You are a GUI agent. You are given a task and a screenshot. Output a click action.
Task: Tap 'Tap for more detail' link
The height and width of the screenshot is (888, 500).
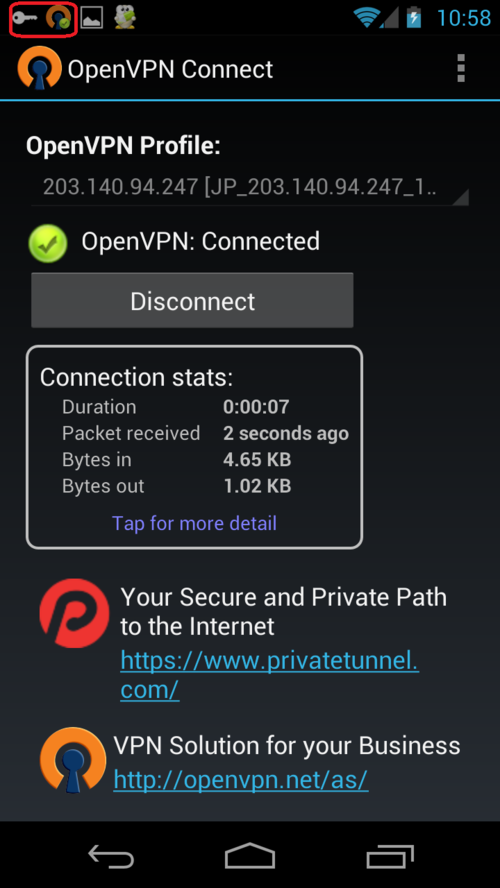(x=194, y=523)
